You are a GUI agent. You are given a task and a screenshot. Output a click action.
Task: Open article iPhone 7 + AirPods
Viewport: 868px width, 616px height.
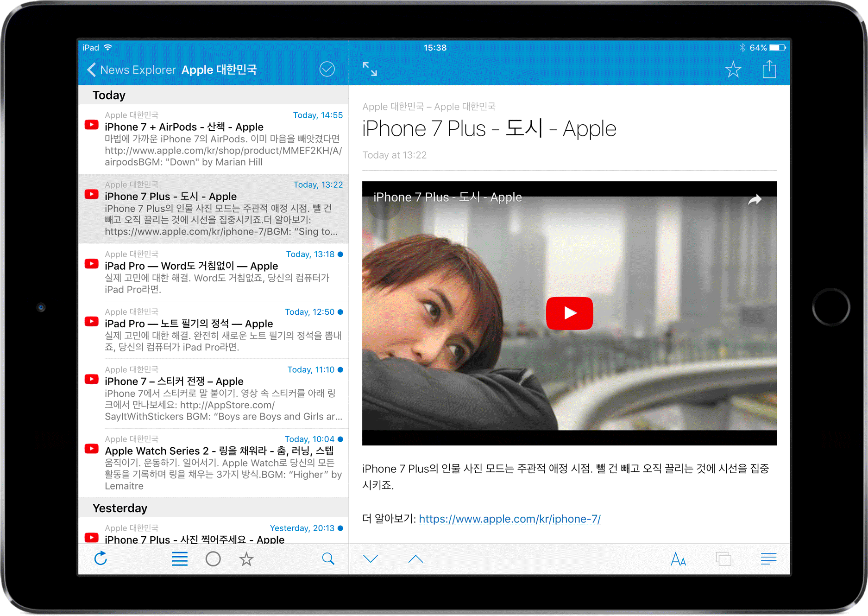tap(214, 139)
